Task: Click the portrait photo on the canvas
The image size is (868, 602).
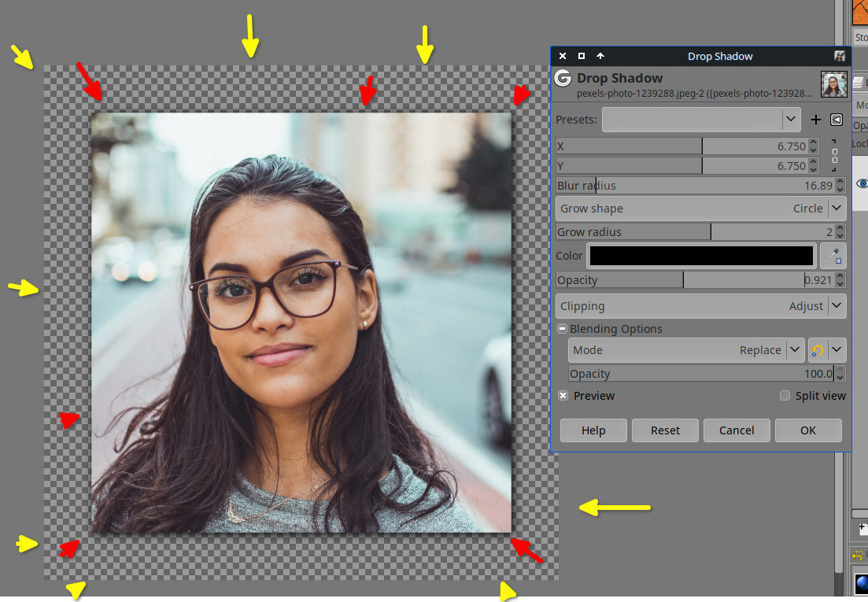Action: tap(301, 322)
